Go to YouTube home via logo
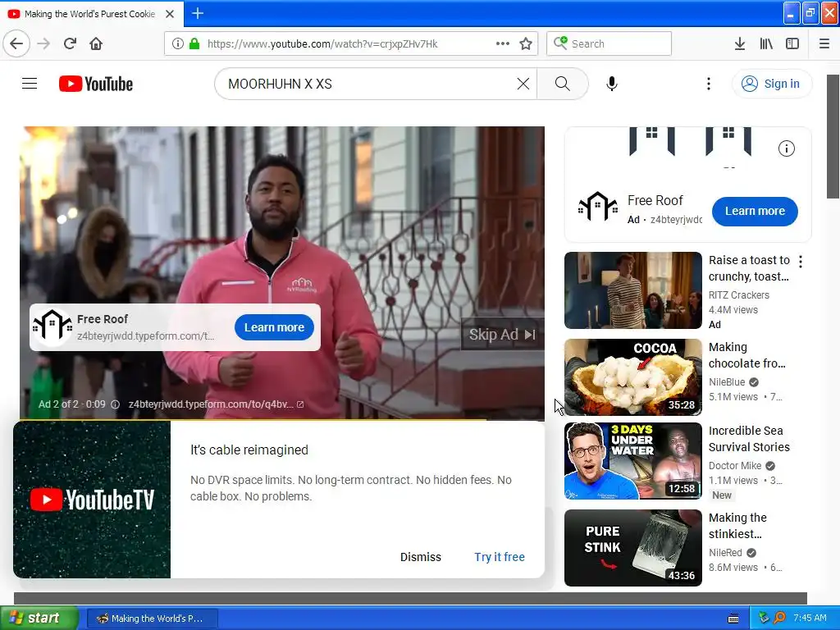The height and width of the screenshot is (630, 840). 96,84
